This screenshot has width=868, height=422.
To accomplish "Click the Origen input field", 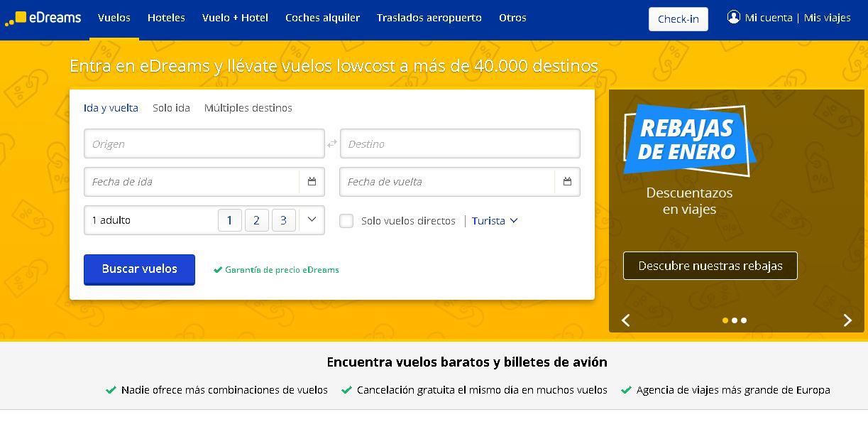I will (204, 143).
